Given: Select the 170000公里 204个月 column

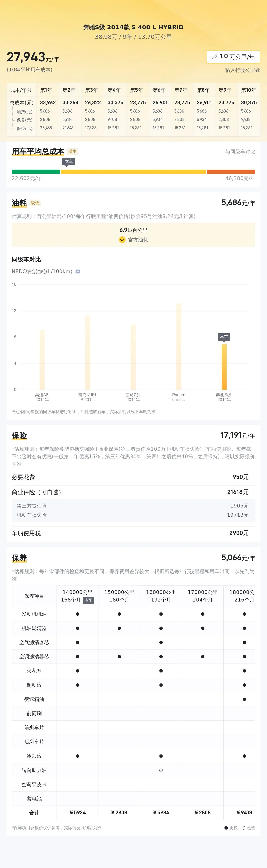Looking at the screenshot, I should tap(203, 596).
